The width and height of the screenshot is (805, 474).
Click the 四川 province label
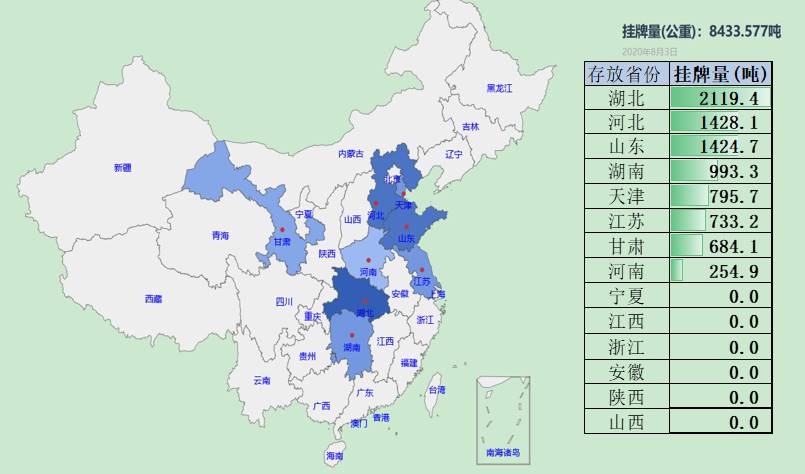coord(284,302)
